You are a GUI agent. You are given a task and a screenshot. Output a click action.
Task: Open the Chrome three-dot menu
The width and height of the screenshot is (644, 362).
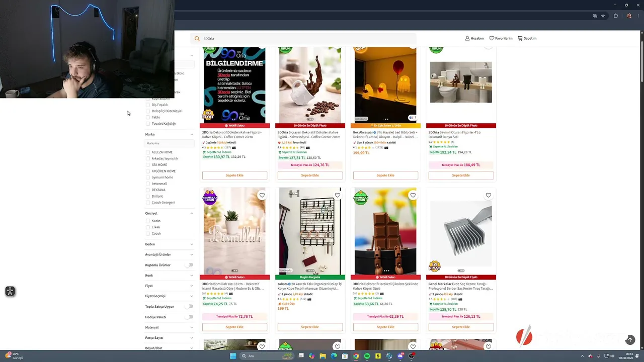[x=639, y=16]
